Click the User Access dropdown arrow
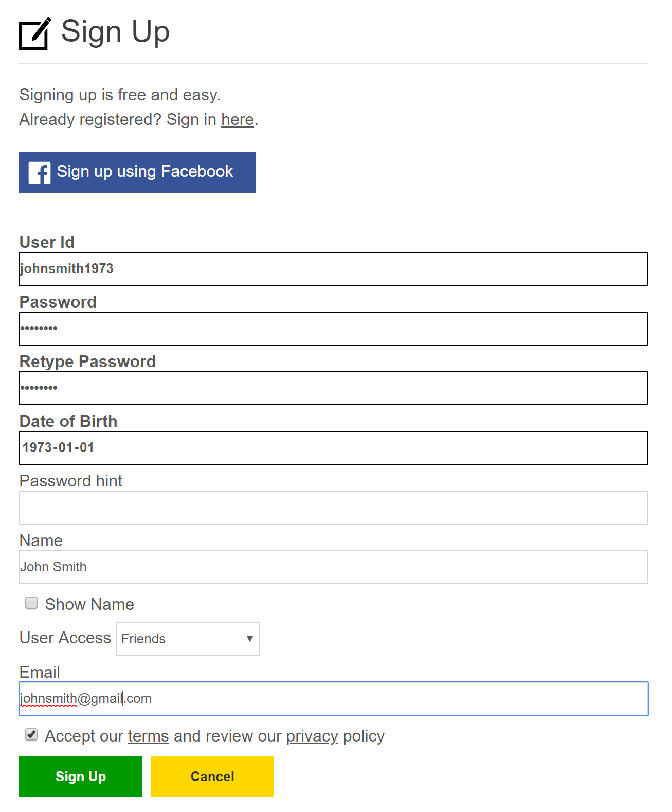This screenshot has width=672, height=812. coord(250,639)
